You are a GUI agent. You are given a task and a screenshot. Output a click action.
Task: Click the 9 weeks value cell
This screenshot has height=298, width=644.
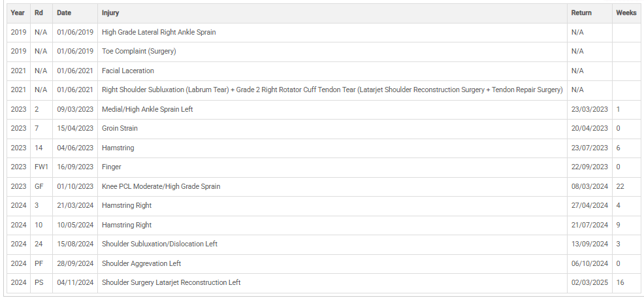(619, 225)
